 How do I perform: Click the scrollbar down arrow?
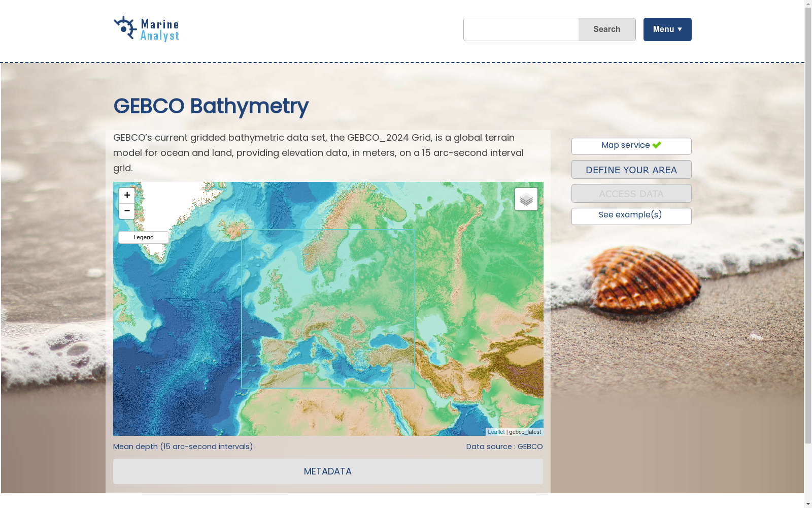pos(808,504)
